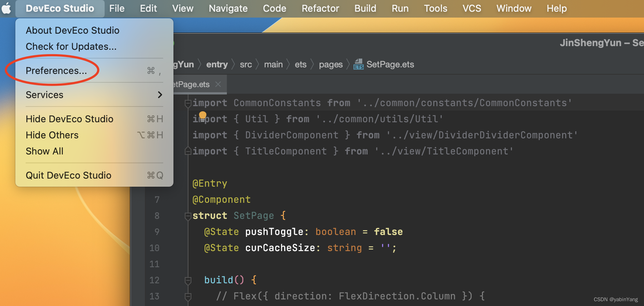This screenshot has height=306, width=644.
Task: Collapse the struct SetPage fold marker
Action: [188, 216]
